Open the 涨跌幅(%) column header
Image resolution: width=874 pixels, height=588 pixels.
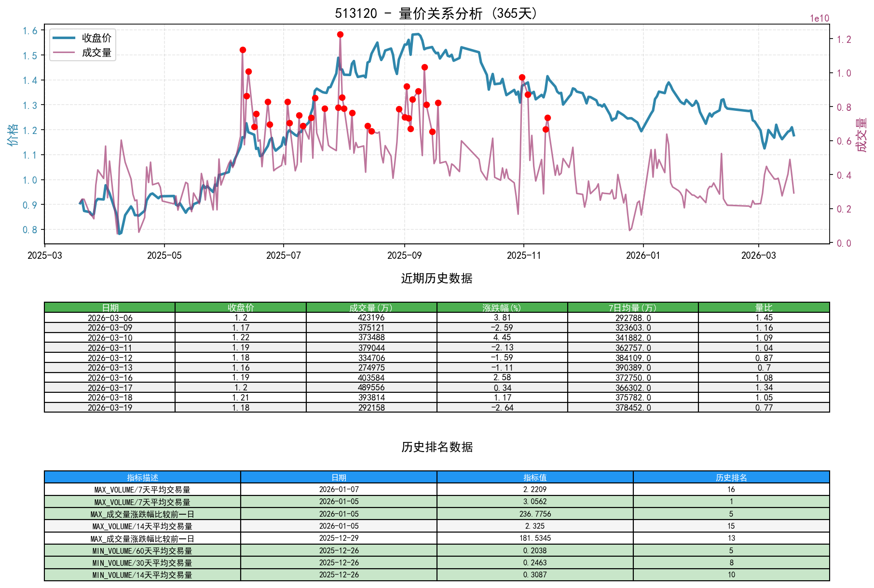[502, 307]
